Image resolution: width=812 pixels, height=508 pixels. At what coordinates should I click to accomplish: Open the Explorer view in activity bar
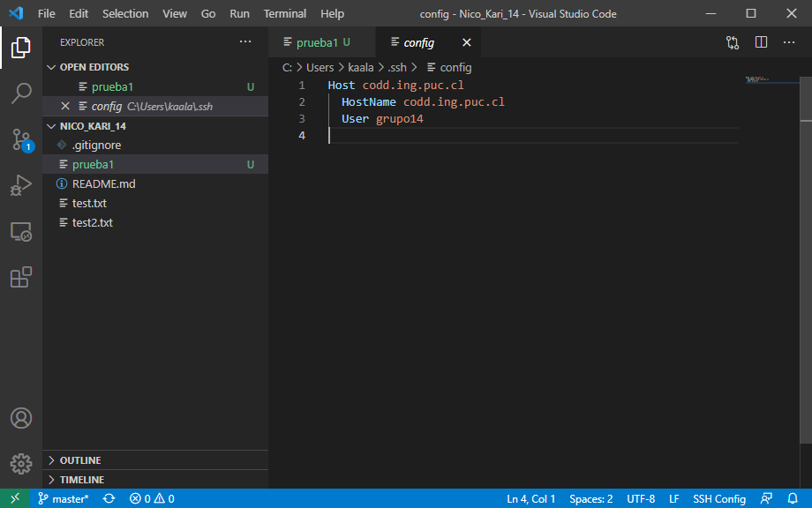click(x=20, y=48)
